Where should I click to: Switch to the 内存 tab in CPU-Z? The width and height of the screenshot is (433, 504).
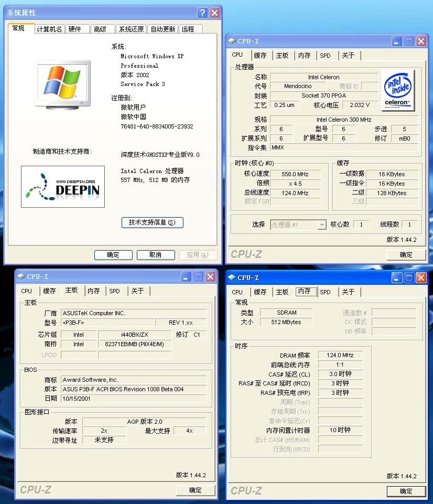click(305, 55)
